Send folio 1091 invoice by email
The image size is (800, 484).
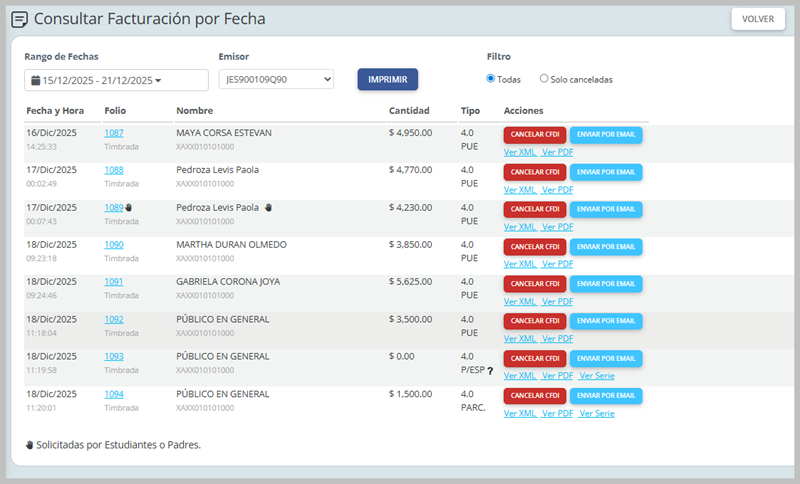pyautogui.click(x=606, y=284)
